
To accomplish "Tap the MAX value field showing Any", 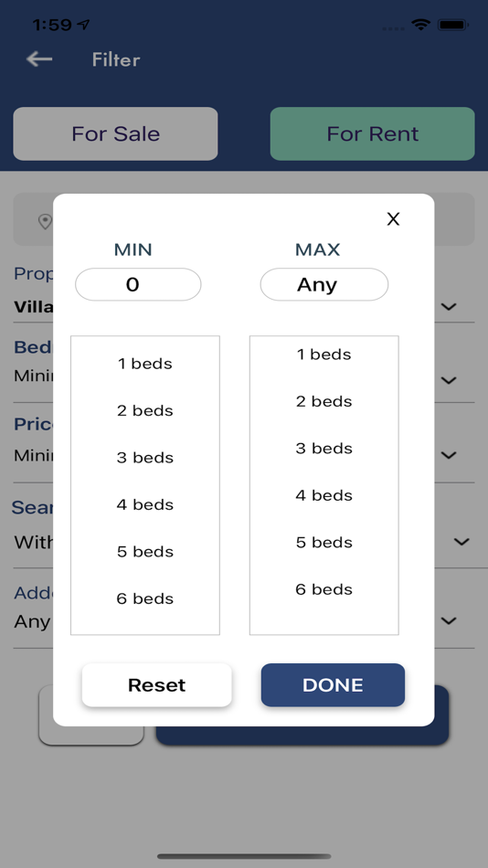I will point(324,284).
